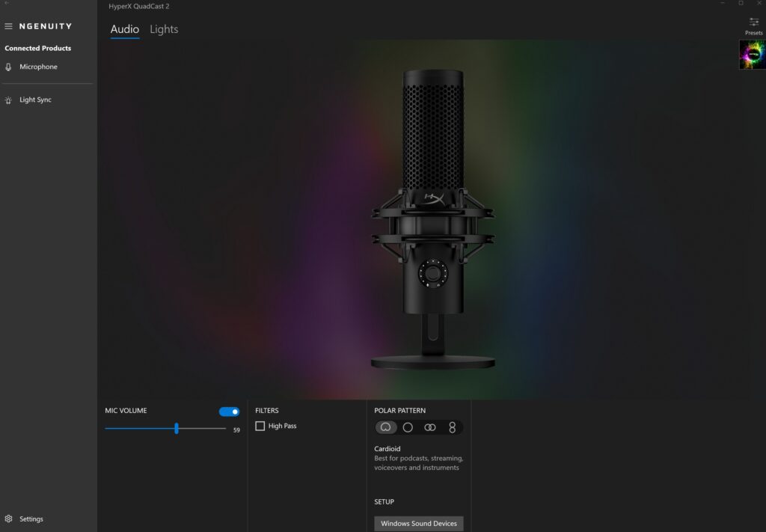Open Settings with the gear icon

click(9, 519)
